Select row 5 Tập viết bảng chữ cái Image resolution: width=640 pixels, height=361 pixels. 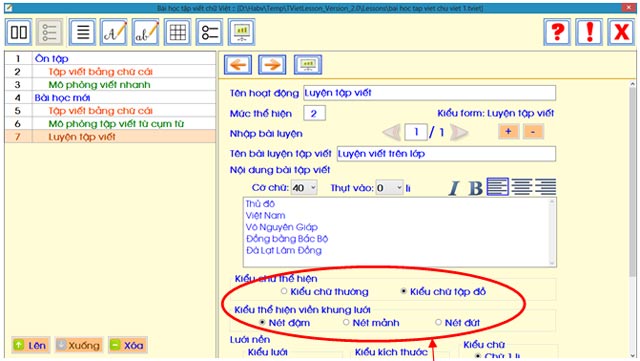[110, 111]
